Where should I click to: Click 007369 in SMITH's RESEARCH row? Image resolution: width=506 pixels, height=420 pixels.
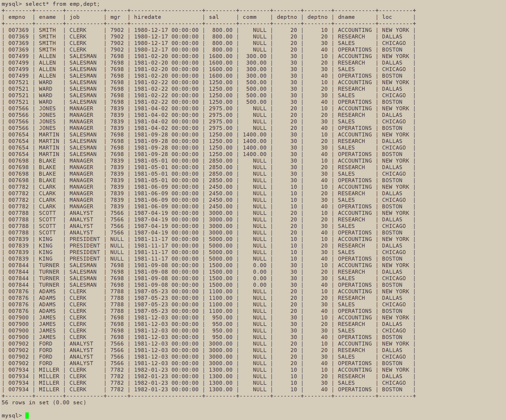18,37
